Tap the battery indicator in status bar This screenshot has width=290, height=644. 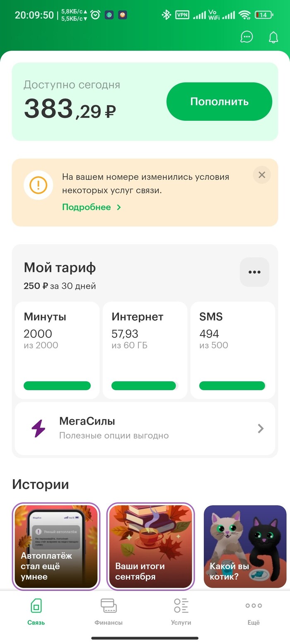coord(264,15)
